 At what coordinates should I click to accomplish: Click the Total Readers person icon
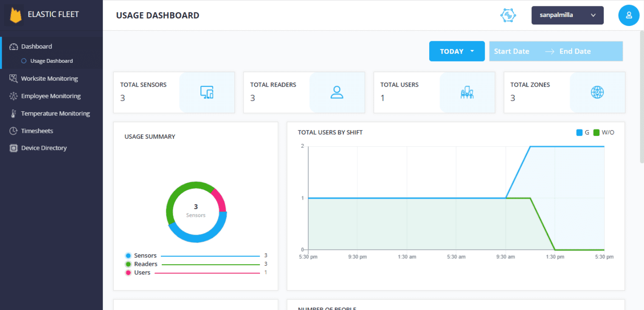337,92
